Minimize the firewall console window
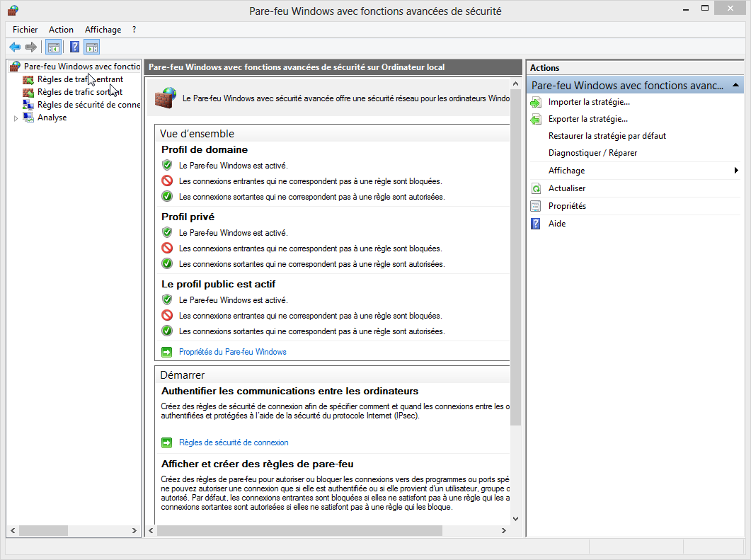 686,8
